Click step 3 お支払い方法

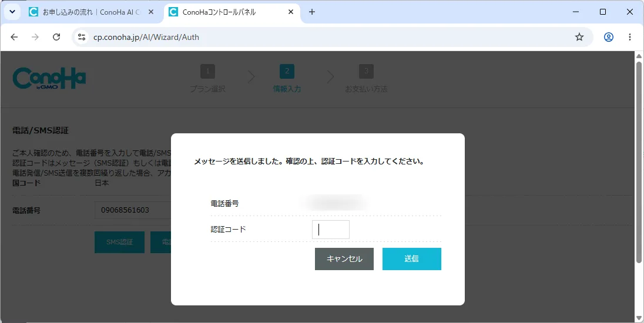366,78
